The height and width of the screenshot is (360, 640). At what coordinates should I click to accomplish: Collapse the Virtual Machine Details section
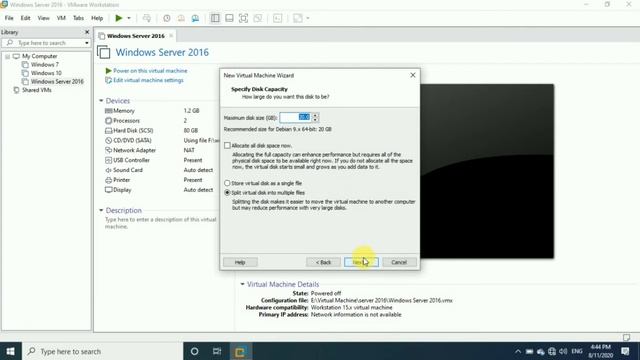click(242, 284)
